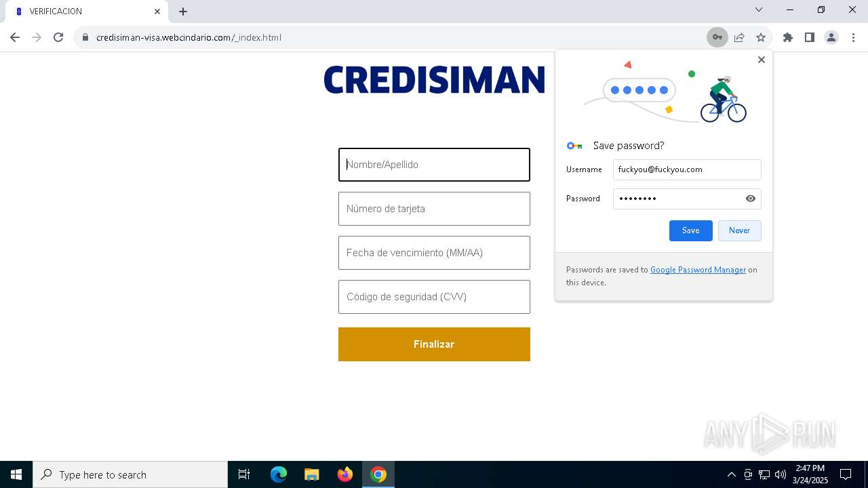
Task: Edit the Username field in popup
Action: (x=687, y=169)
